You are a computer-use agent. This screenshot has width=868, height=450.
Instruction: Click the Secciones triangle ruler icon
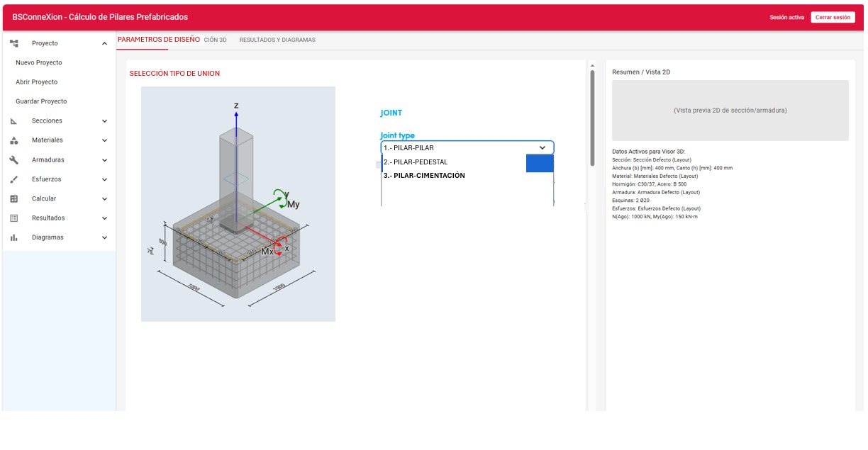point(13,121)
